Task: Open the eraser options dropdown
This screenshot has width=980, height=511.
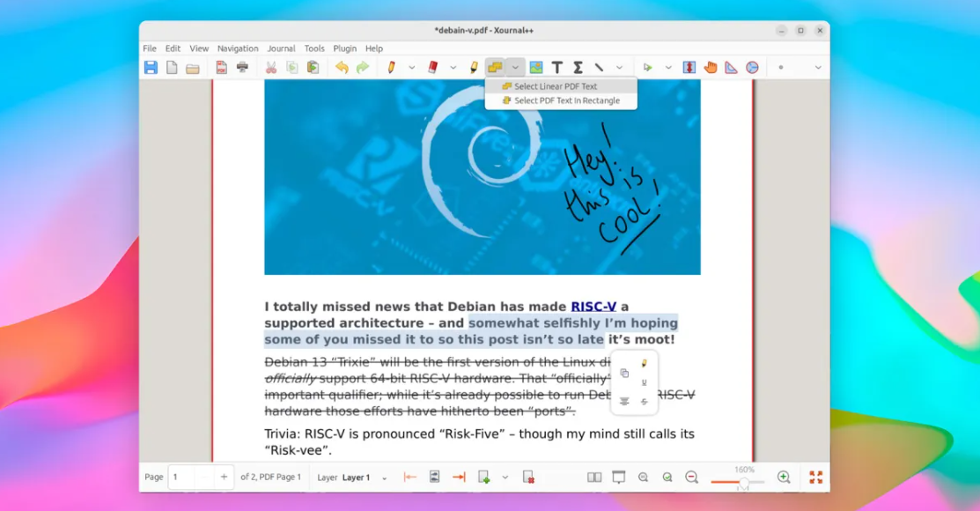Action: point(454,66)
